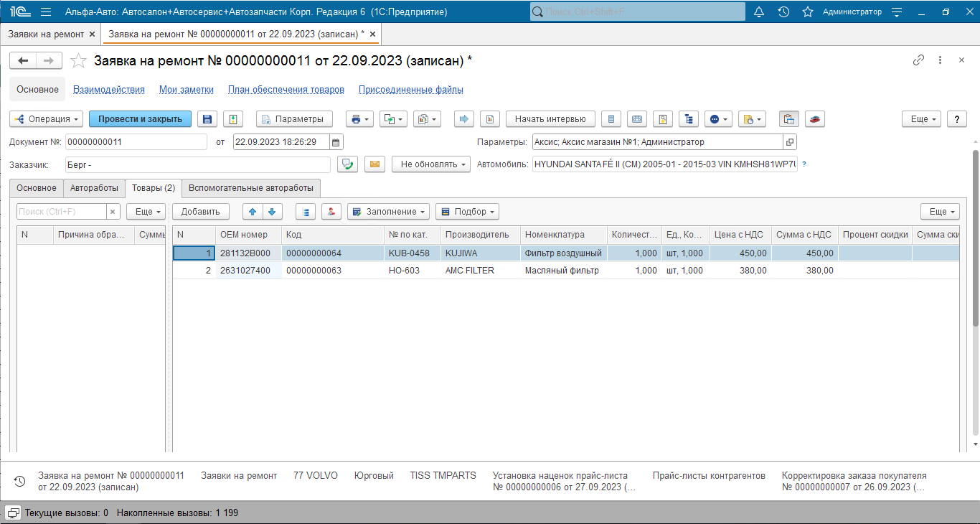
Task: Open the goods table Еще dropdown
Action: click(941, 212)
